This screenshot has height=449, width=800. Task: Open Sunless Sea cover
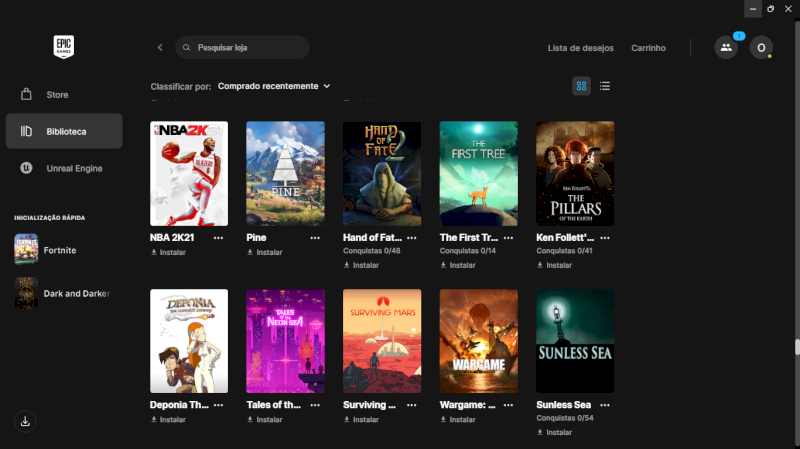pos(575,341)
